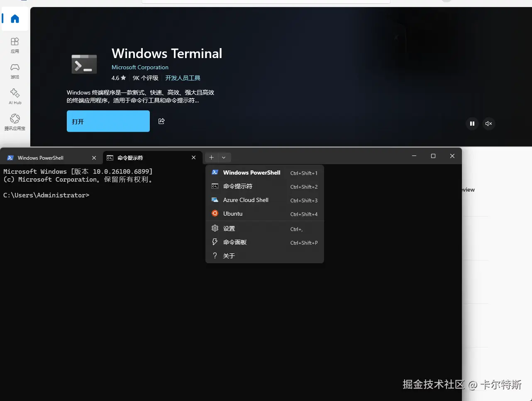Open a new terminal tab with the plus icon
The width and height of the screenshot is (532, 401).
point(211,157)
